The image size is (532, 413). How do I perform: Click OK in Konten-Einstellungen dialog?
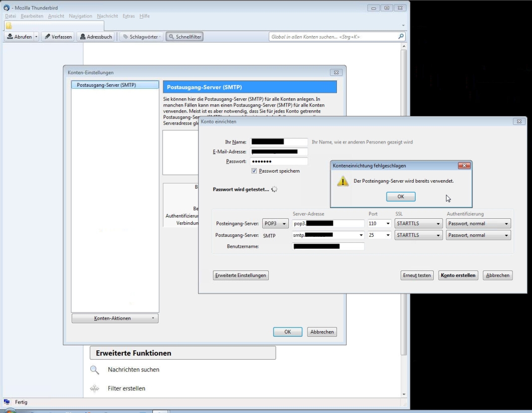(x=288, y=332)
